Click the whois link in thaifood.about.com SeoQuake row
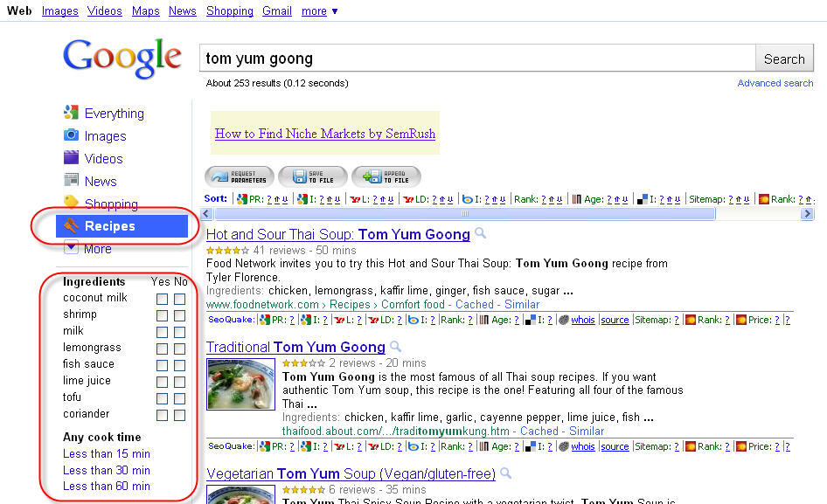 point(583,446)
